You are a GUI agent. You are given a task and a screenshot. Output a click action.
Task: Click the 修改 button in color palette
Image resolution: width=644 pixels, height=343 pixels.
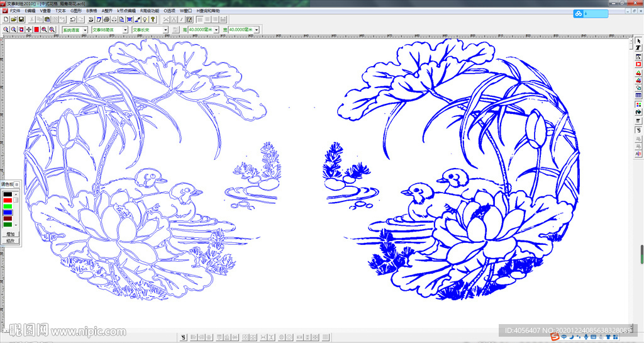coord(10,240)
